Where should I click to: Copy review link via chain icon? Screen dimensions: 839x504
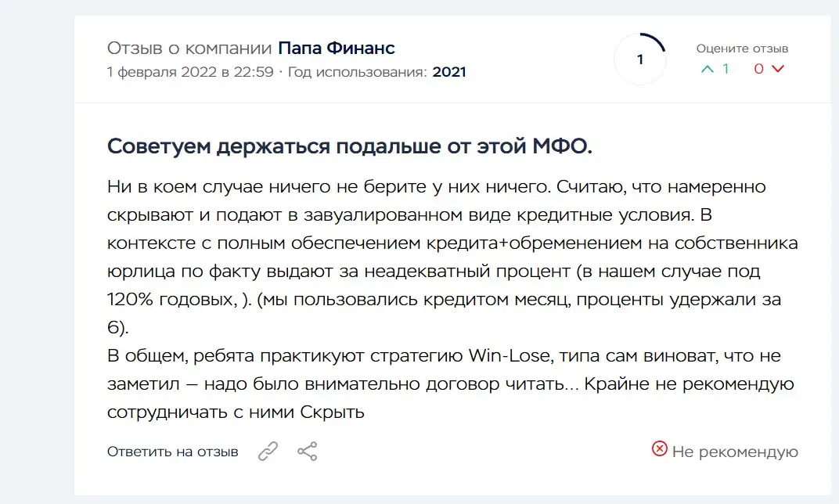coord(268,451)
